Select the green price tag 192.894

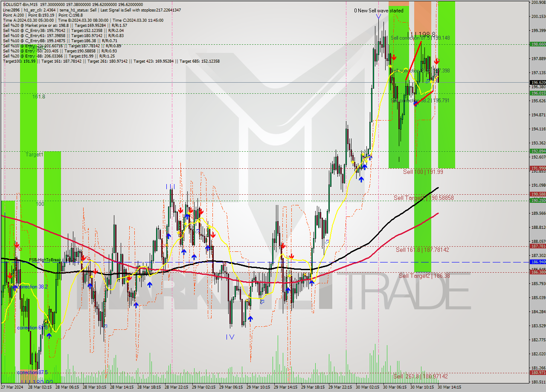[537, 151]
